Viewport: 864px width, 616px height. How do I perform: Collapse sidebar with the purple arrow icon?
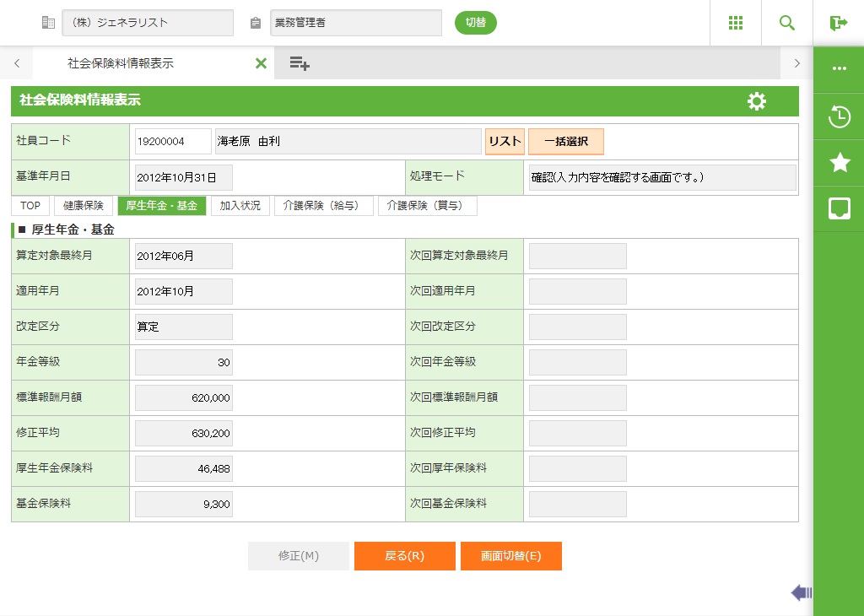click(x=801, y=593)
